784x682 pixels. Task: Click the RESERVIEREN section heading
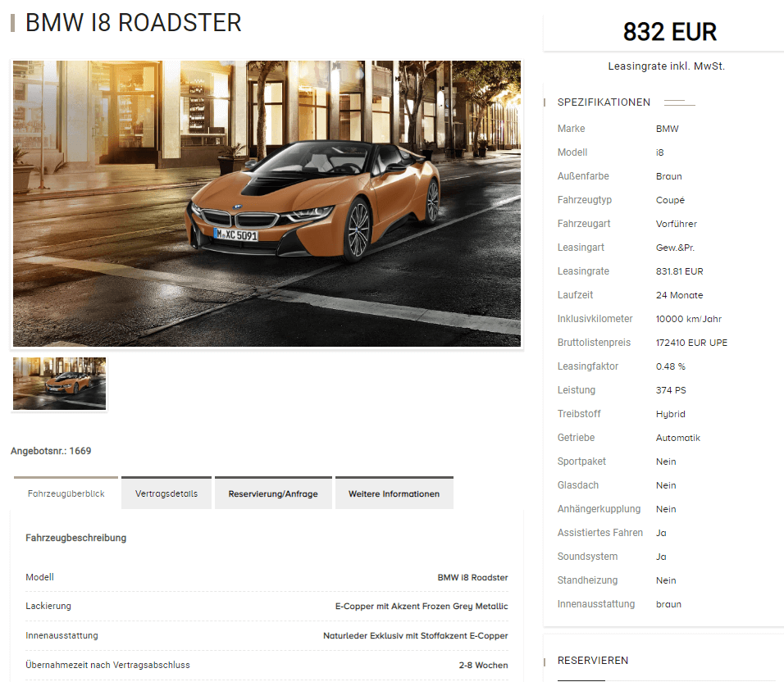click(x=593, y=661)
